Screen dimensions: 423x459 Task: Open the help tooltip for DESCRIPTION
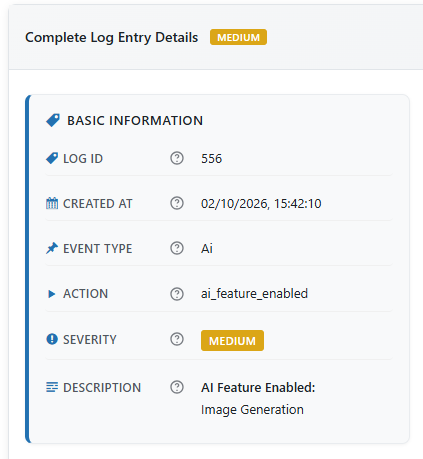tap(177, 387)
